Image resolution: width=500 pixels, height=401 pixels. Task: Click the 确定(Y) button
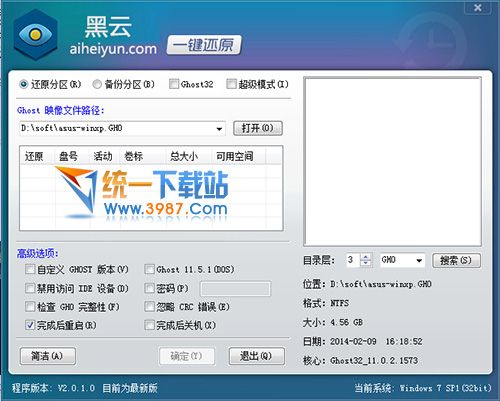point(187,356)
